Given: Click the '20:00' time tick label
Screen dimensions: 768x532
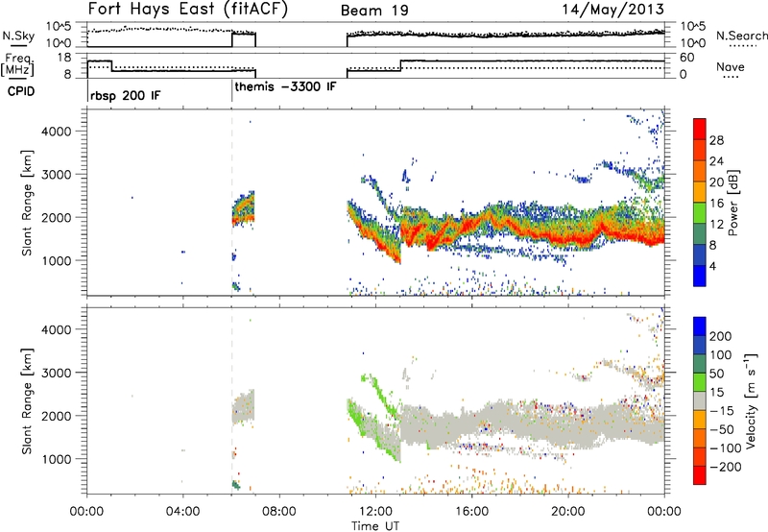Looking at the screenshot, I should (x=567, y=512).
